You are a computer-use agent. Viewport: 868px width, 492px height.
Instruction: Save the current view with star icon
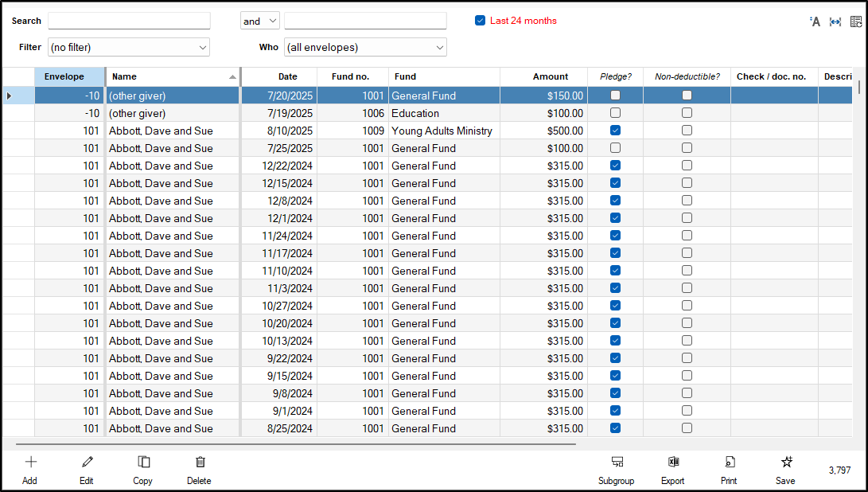pos(785,469)
